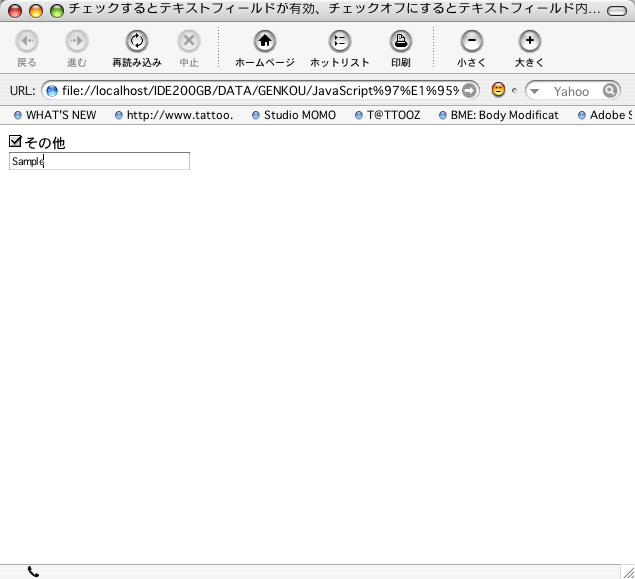The image size is (635, 579).
Task: Open the WHAT'S NEW bookmark
Action: tap(55, 115)
